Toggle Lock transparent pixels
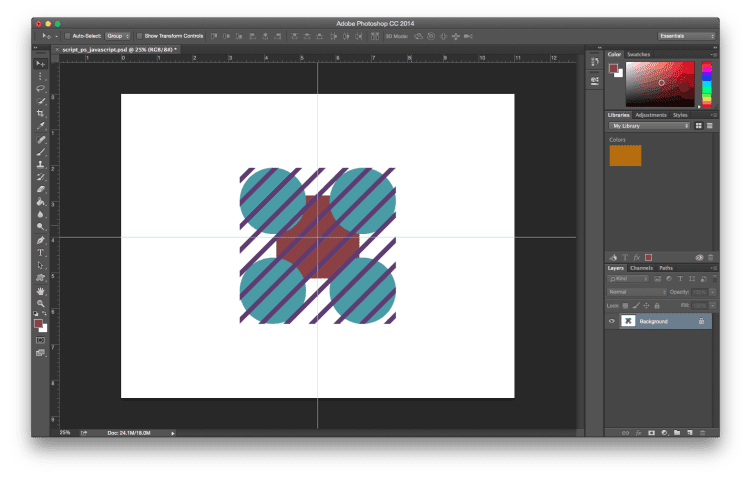 click(x=626, y=306)
